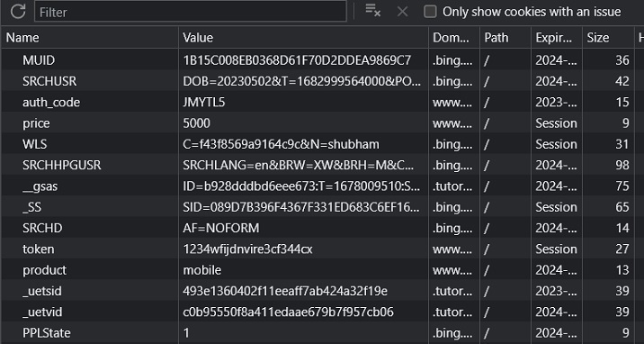
Task: Select the WLS cookie row
Action: click(x=322, y=144)
